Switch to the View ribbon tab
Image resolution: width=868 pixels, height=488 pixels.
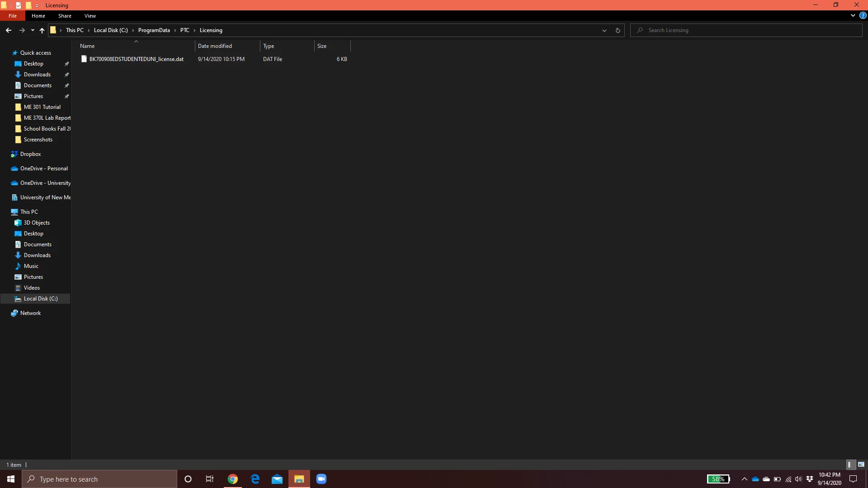90,16
